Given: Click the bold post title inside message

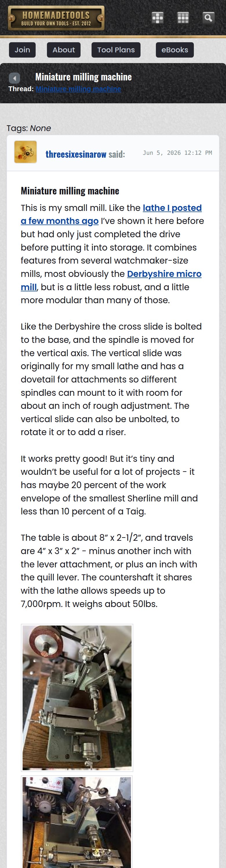Looking at the screenshot, I should pyautogui.click(x=70, y=191).
